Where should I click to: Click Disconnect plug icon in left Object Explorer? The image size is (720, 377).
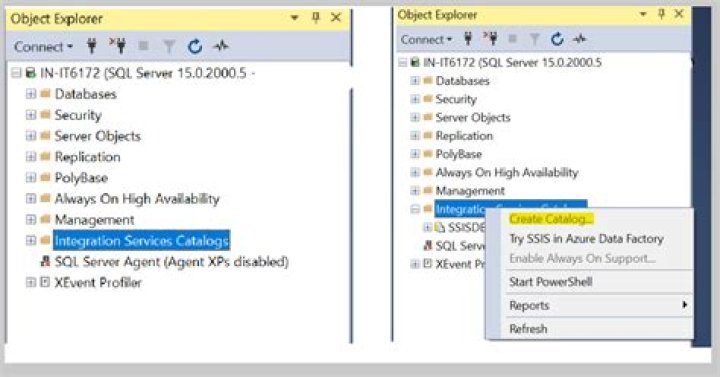click(x=118, y=46)
